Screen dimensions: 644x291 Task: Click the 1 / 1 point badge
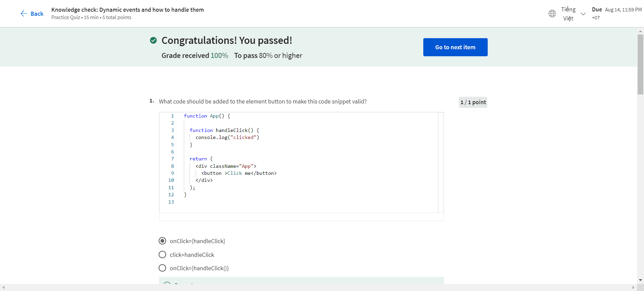(473, 102)
